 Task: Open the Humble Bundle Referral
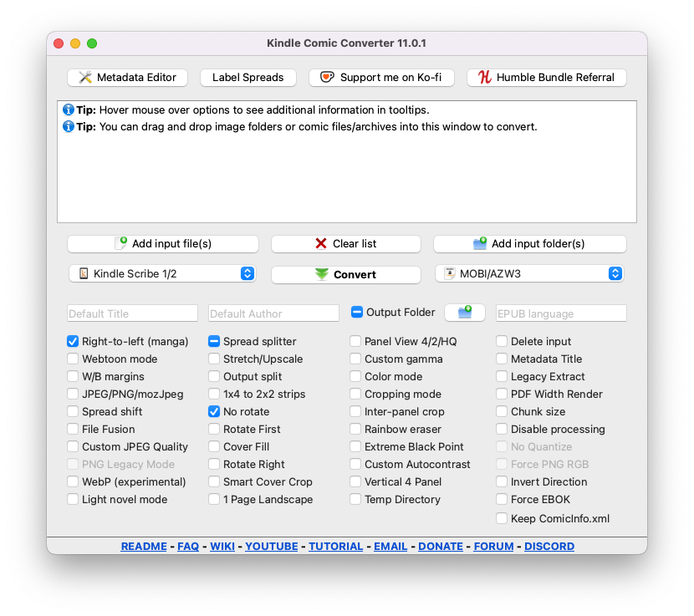547,78
